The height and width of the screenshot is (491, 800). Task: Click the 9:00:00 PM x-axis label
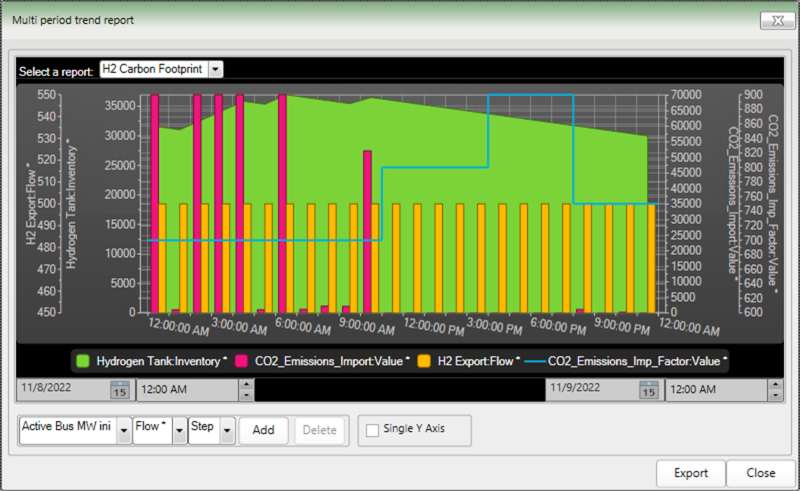pyautogui.click(x=622, y=326)
